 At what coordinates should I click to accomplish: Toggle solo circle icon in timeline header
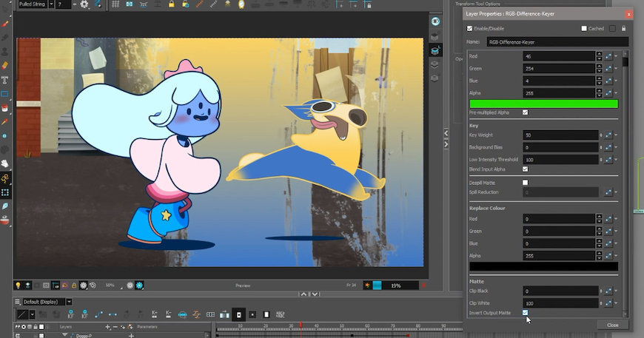24,327
